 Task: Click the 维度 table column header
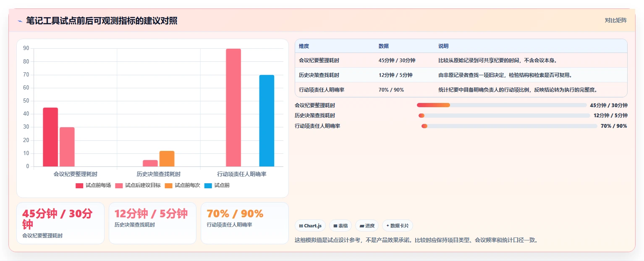[x=304, y=46]
